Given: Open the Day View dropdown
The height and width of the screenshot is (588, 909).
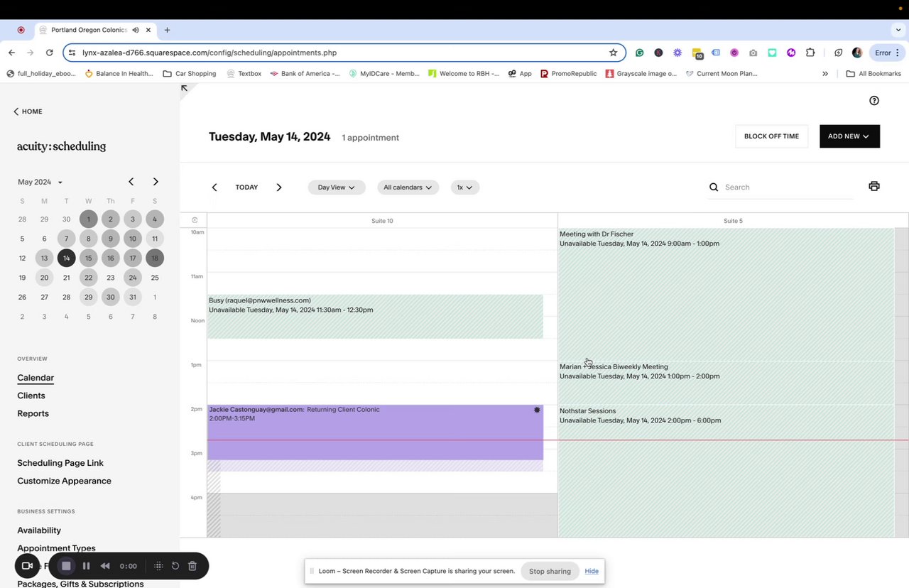Looking at the screenshot, I should coord(337,187).
